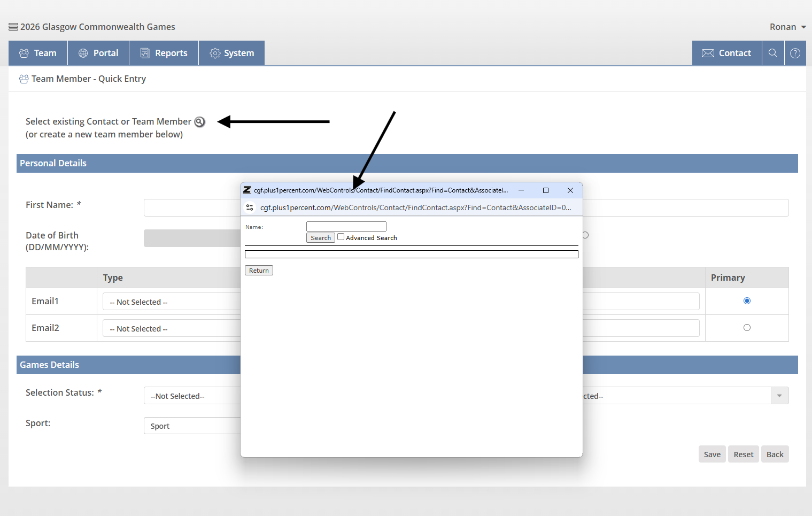
Task: Expand the Email1 type dropdown
Action: (x=171, y=302)
